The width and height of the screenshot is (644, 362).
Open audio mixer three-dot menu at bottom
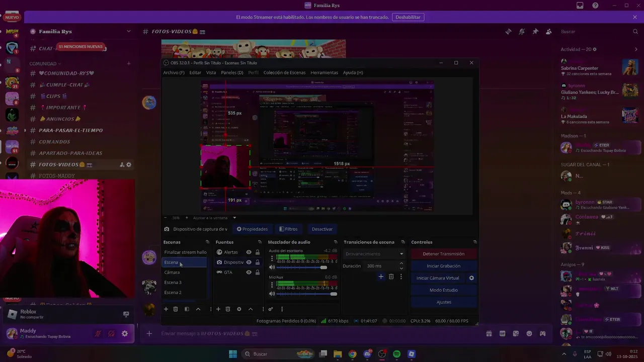pos(282,309)
